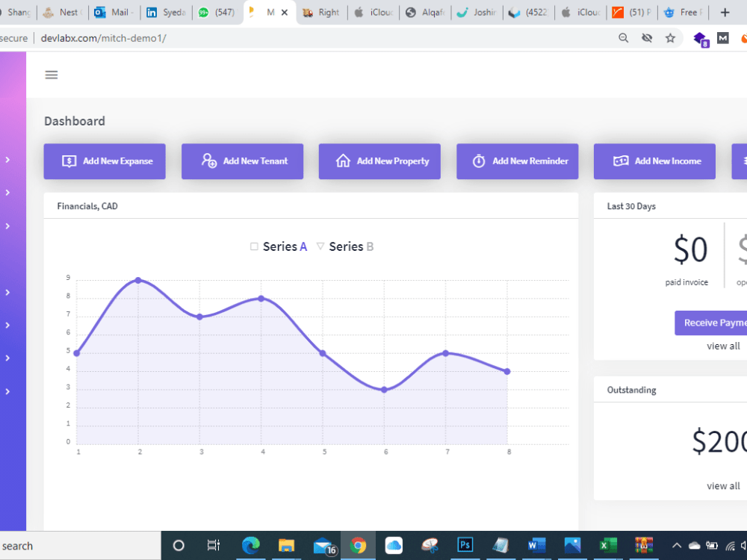The height and width of the screenshot is (560, 747).
Task: Click the Dashboard heading text
Action: 75,121
